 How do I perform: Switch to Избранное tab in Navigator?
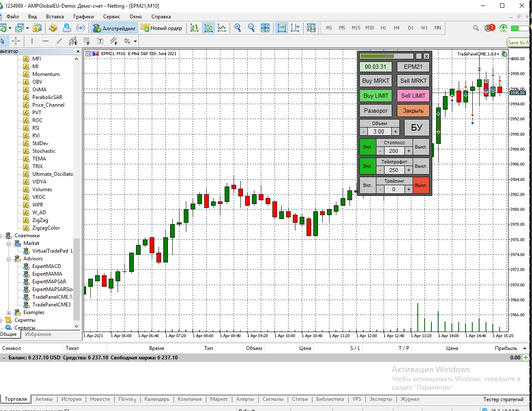[38, 334]
